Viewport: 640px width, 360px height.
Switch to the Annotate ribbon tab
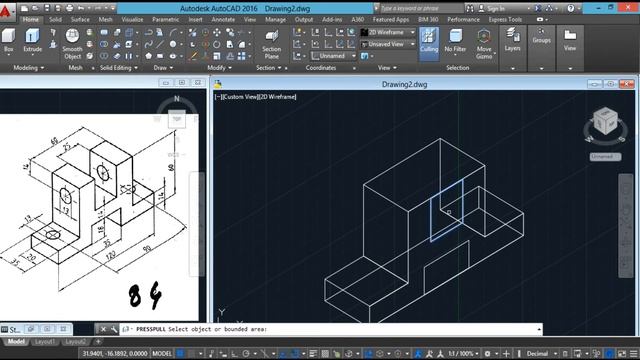[x=223, y=20]
